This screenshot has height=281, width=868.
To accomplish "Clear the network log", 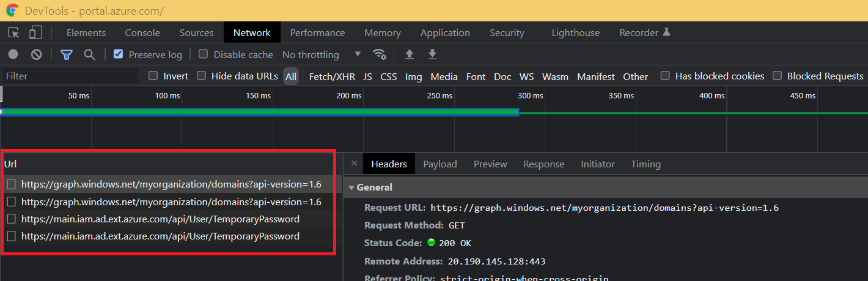I will click(37, 54).
